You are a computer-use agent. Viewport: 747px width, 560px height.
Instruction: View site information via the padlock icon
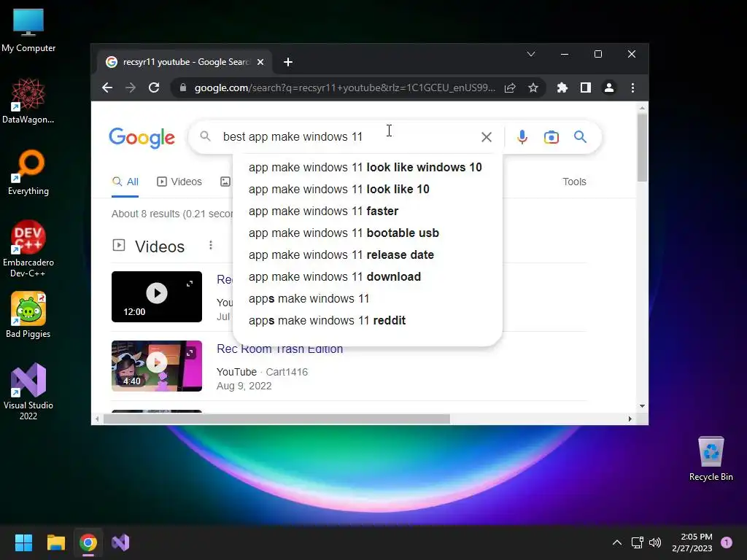pyautogui.click(x=183, y=87)
